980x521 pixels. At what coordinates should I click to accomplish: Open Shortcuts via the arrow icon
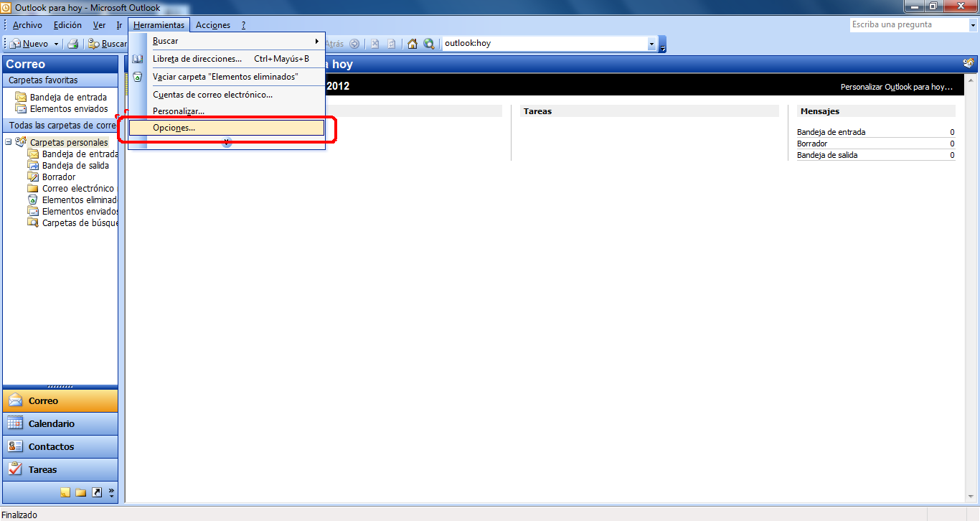[x=97, y=493]
